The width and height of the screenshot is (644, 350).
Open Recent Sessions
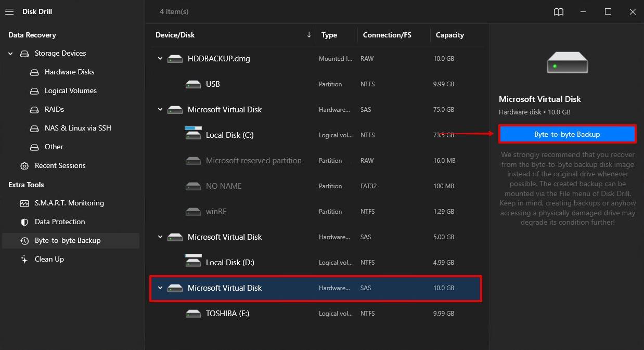point(60,166)
